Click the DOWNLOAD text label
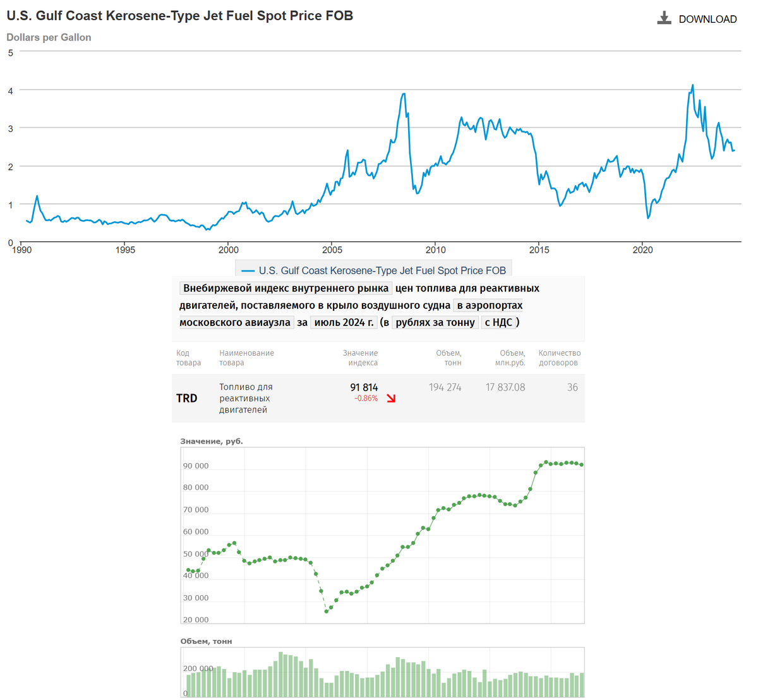The width and height of the screenshot is (758, 700). click(x=707, y=20)
